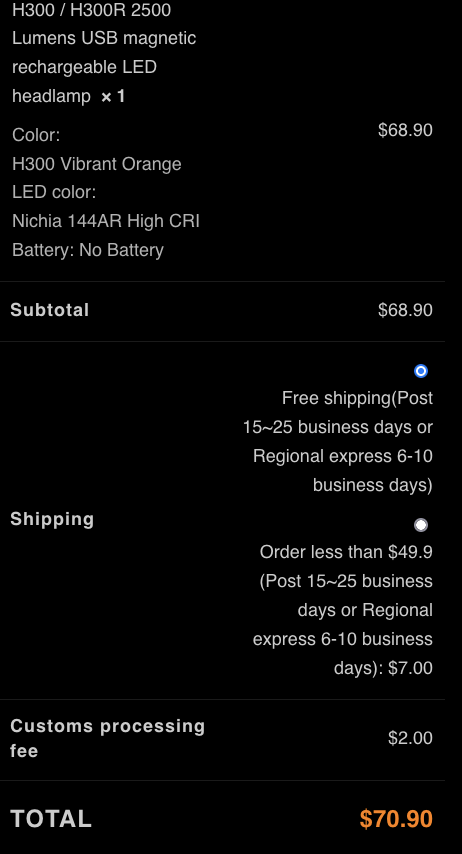Click the headlamp item price $68.90
Image resolution: width=462 pixels, height=854 pixels.
point(405,130)
